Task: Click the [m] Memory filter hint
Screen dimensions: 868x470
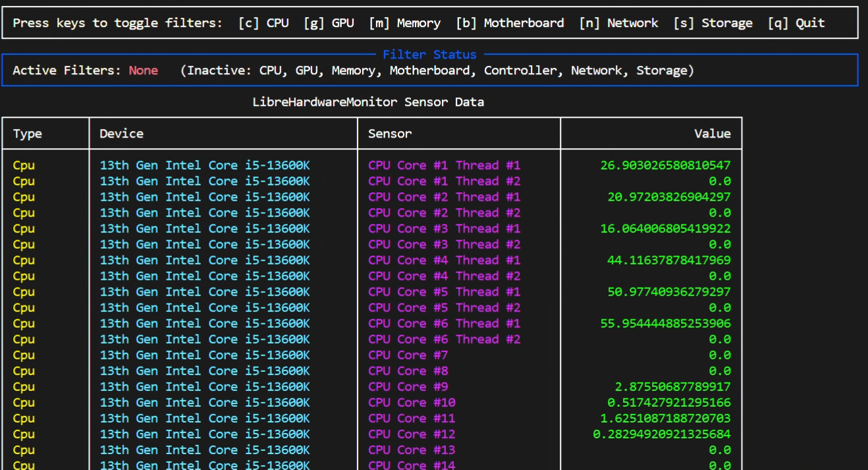Action: click(x=404, y=23)
